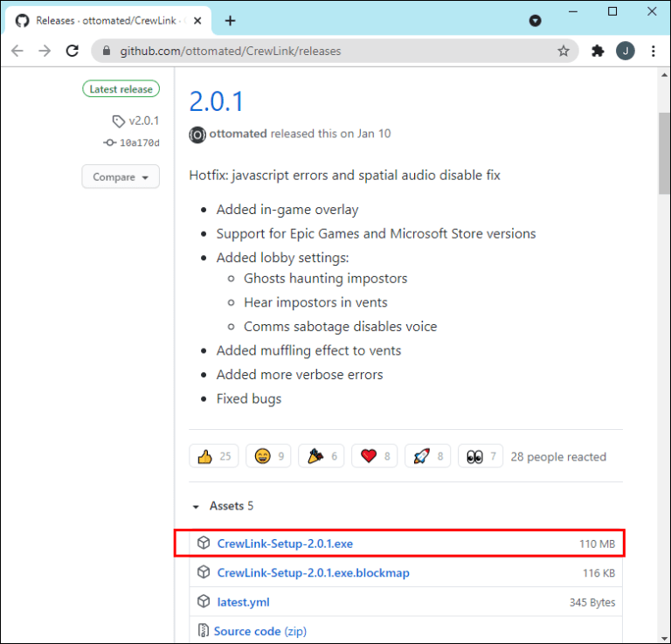Bookmark the page with the star icon
Viewport: 671px width, 644px height.
564,51
